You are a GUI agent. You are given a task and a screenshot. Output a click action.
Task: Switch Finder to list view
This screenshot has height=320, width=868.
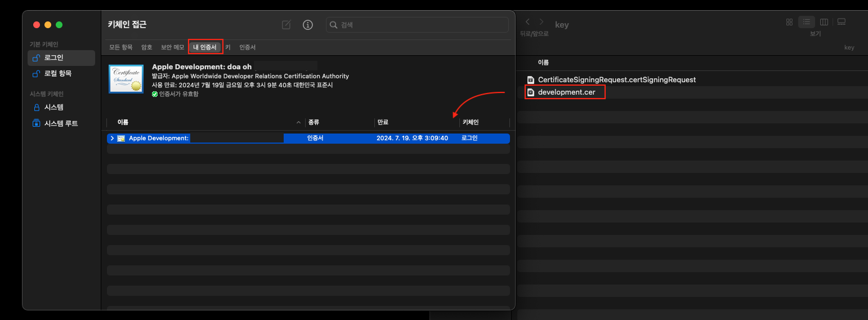(807, 22)
